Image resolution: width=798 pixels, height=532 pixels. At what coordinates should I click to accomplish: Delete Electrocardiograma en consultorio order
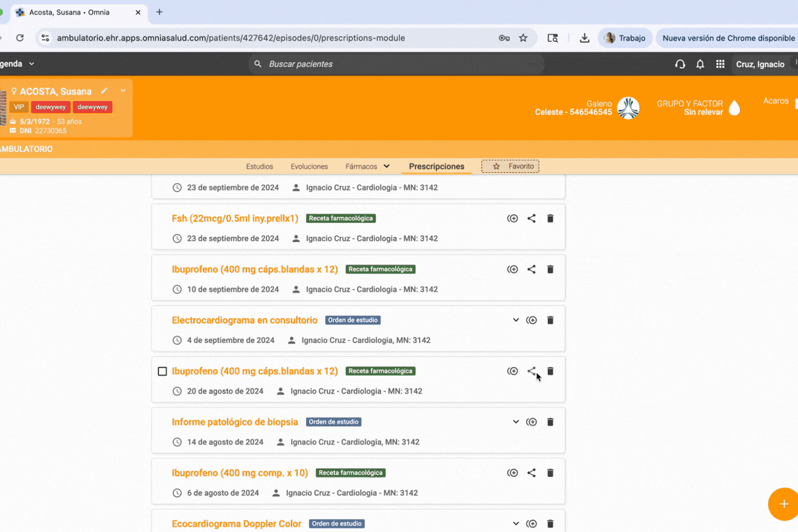point(550,321)
